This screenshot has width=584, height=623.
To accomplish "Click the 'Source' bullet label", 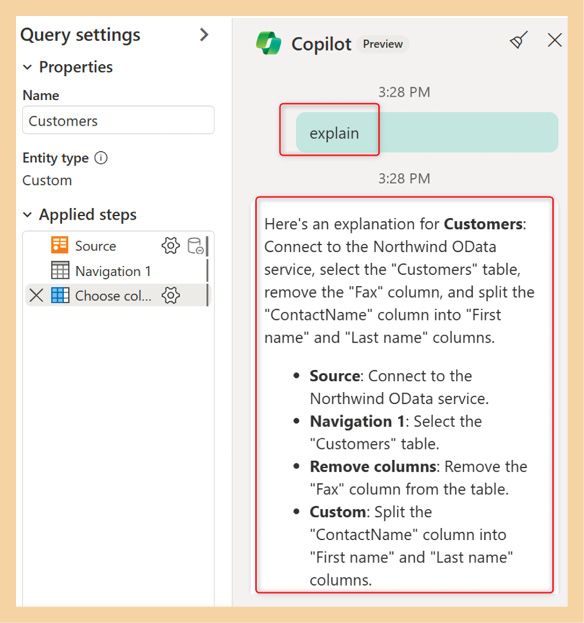I will click(335, 375).
